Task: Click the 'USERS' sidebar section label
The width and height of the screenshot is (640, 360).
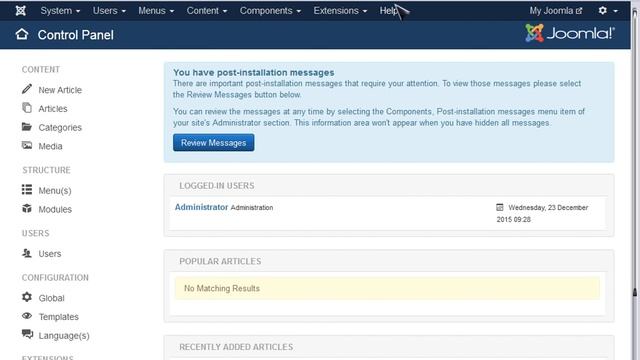Action: (36, 233)
